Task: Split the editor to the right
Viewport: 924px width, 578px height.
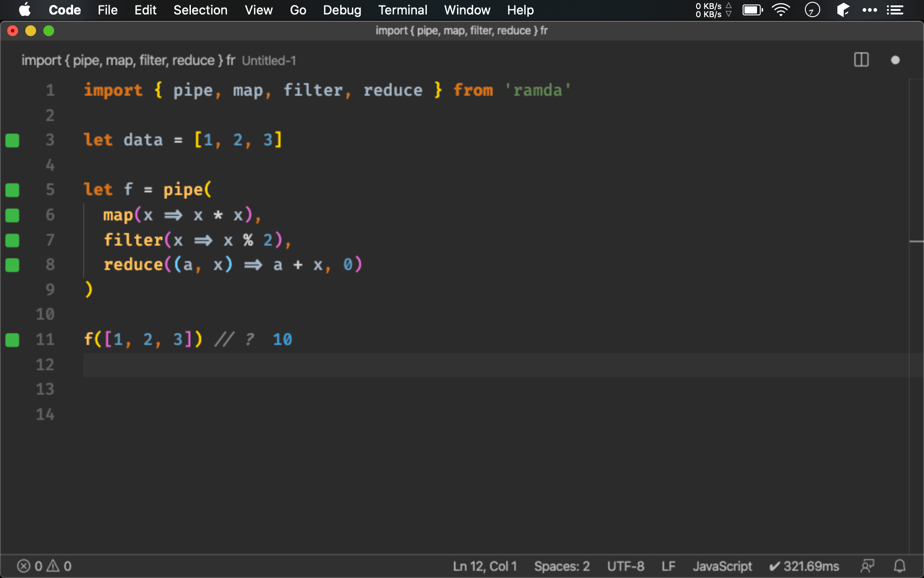Action: pos(861,60)
